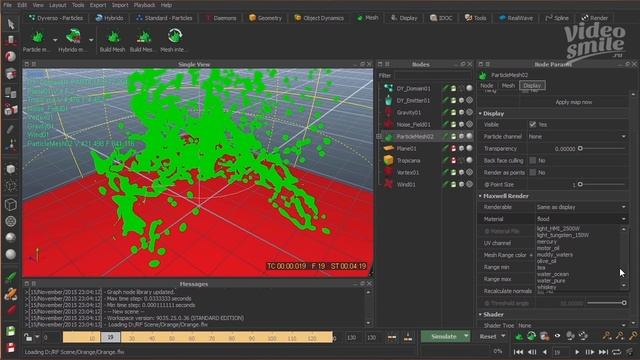
Task: Click the Gravity01 node icon
Action: click(389, 112)
